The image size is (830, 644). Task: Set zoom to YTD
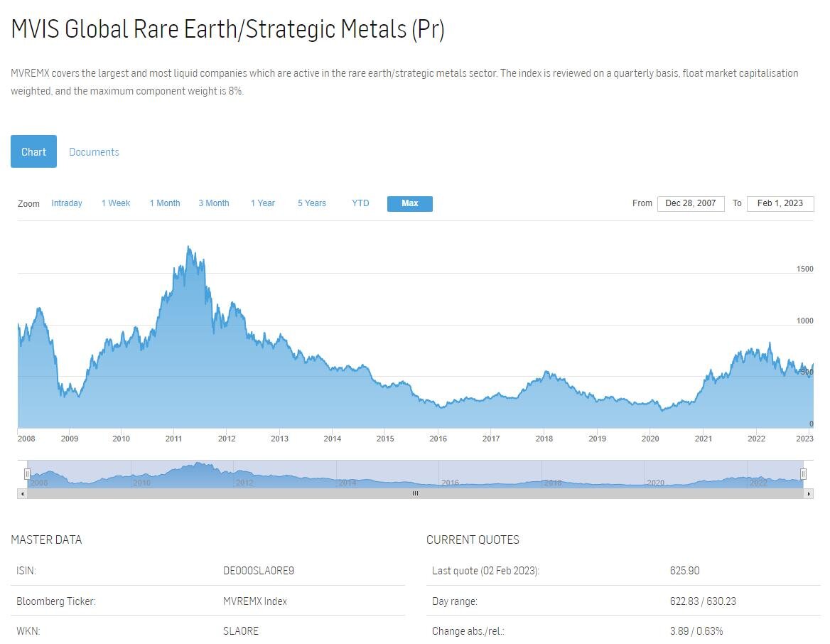coord(360,203)
